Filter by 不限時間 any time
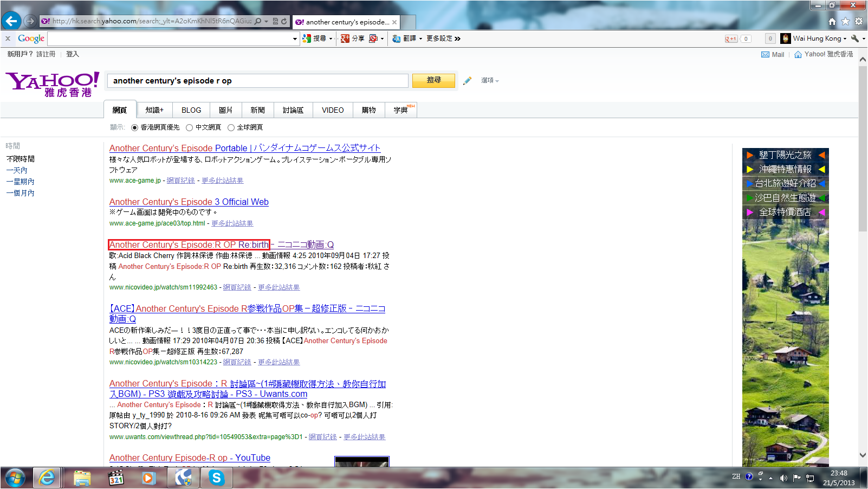 coord(21,159)
